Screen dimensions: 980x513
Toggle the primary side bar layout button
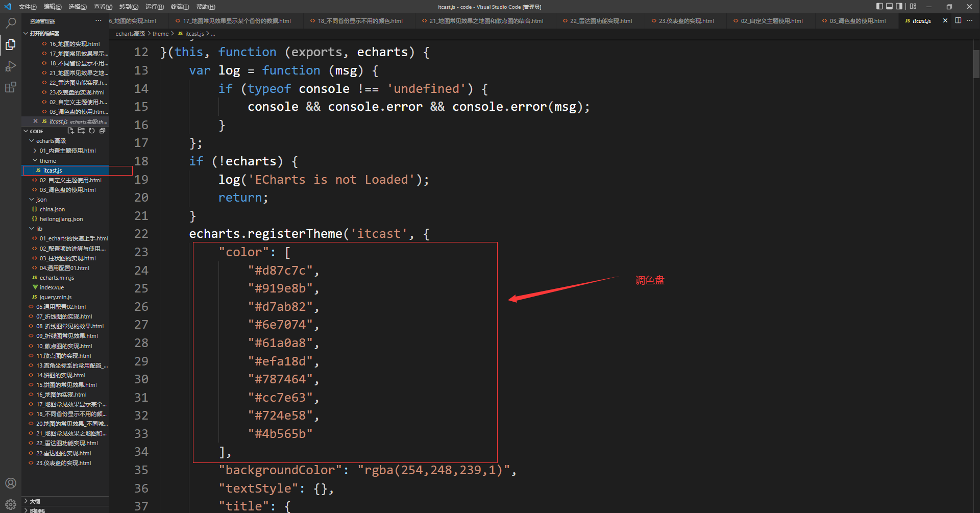click(879, 7)
